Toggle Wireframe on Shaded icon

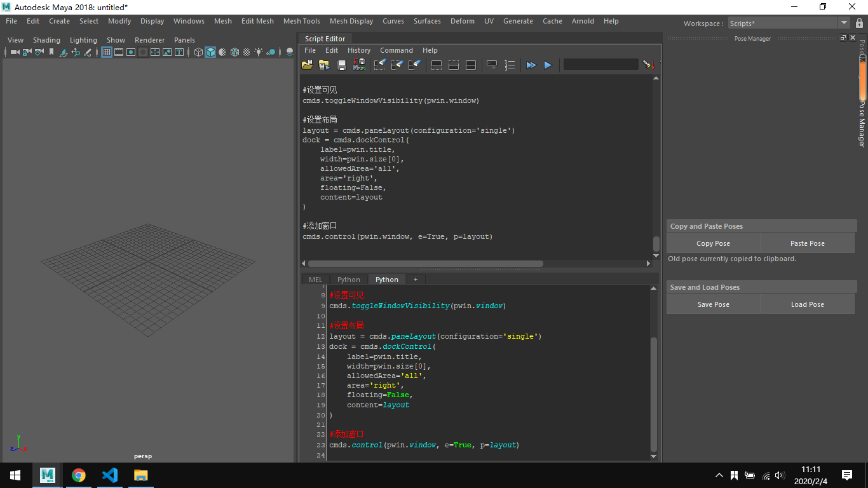tap(234, 52)
